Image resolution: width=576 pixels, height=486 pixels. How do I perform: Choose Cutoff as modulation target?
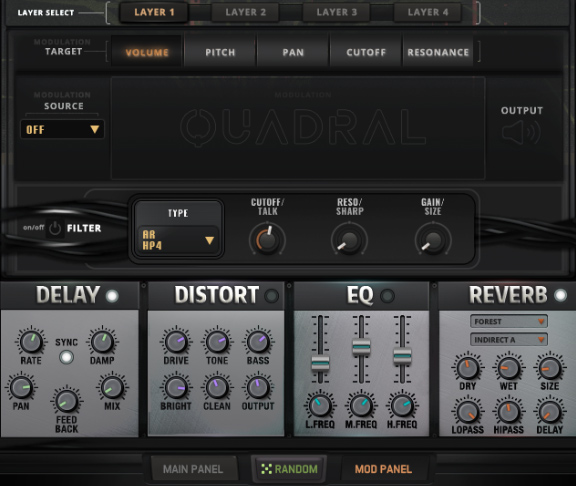tap(366, 52)
